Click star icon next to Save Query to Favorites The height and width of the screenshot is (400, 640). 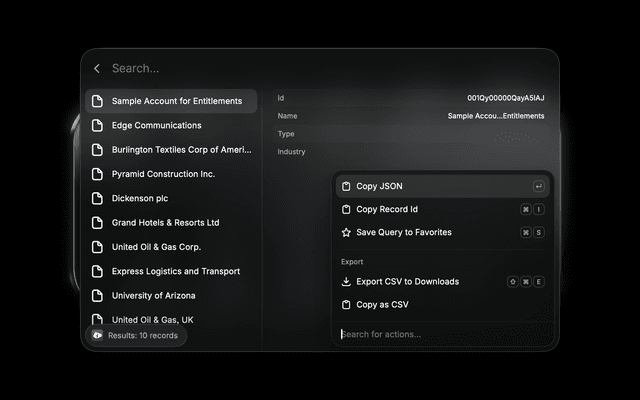point(346,232)
